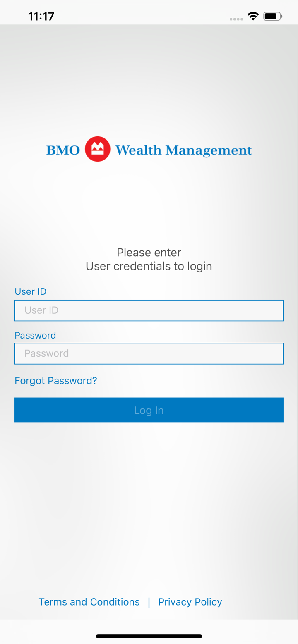298x644 pixels.
Task: Click 'User credentials to login' text
Action: tap(149, 266)
